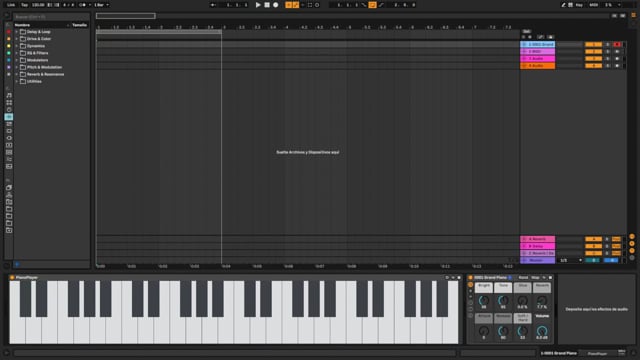Open the Plug-Ins category icon

[x=9, y=138]
